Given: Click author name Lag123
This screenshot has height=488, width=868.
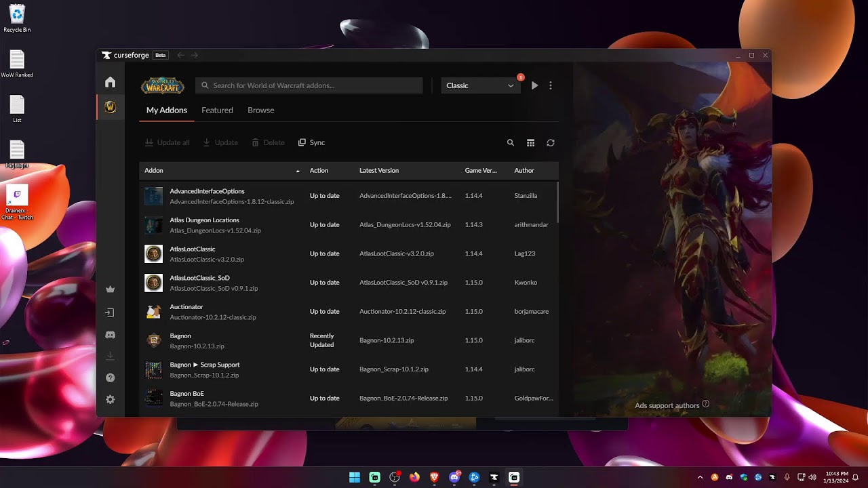Looking at the screenshot, I should pos(525,253).
